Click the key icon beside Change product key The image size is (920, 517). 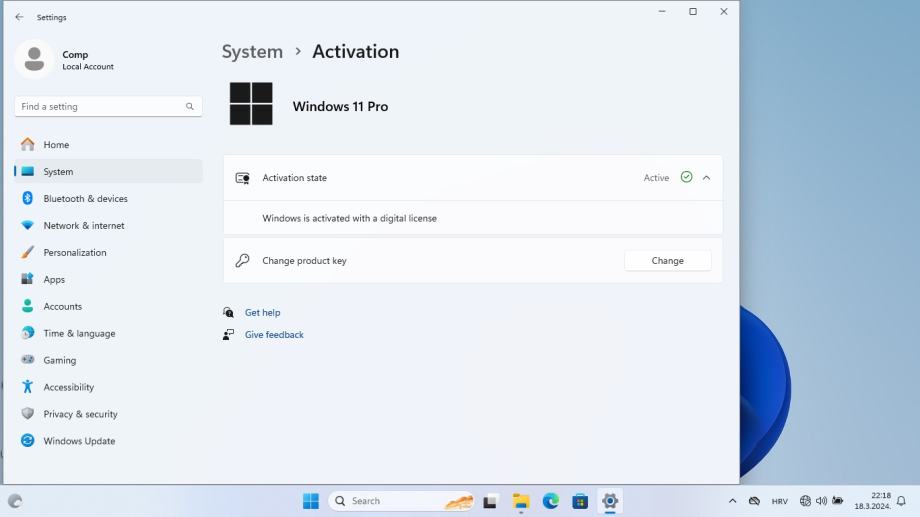[x=242, y=261]
